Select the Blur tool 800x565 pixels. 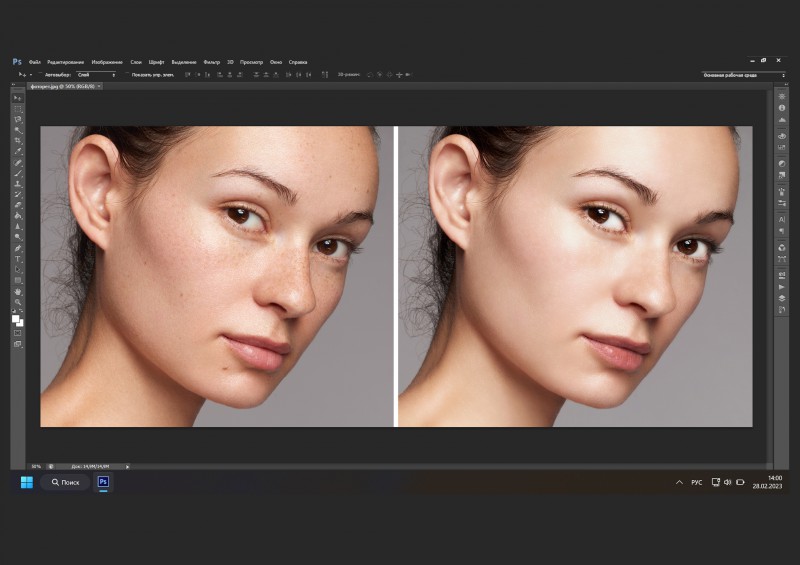coord(18,227)
